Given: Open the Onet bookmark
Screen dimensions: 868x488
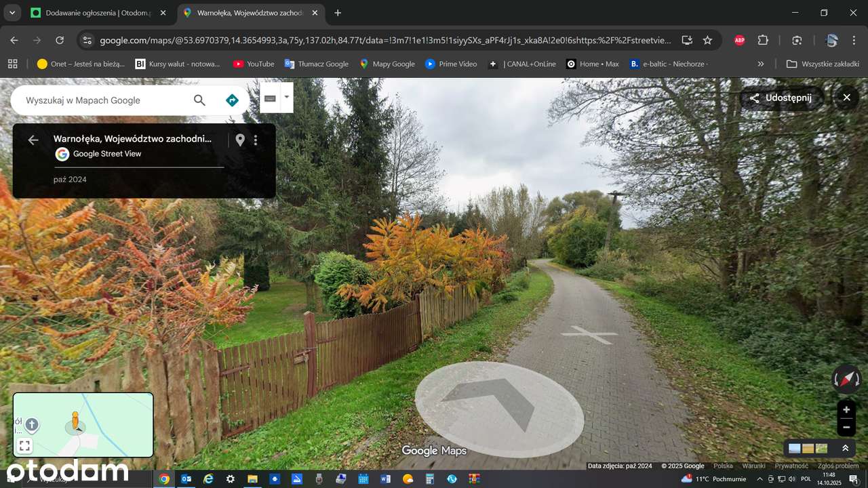Looking at the screenshot, I should (x=81, y=64).
